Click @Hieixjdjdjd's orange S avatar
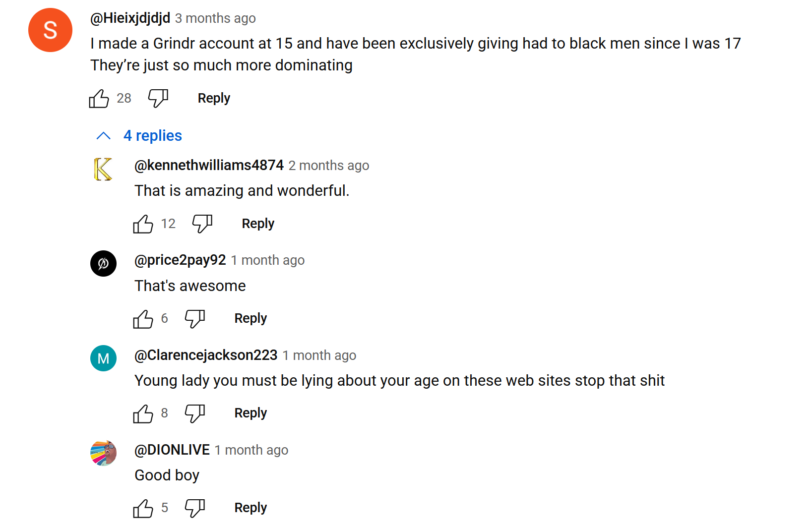The image size is (812, 529). point(50,30)
